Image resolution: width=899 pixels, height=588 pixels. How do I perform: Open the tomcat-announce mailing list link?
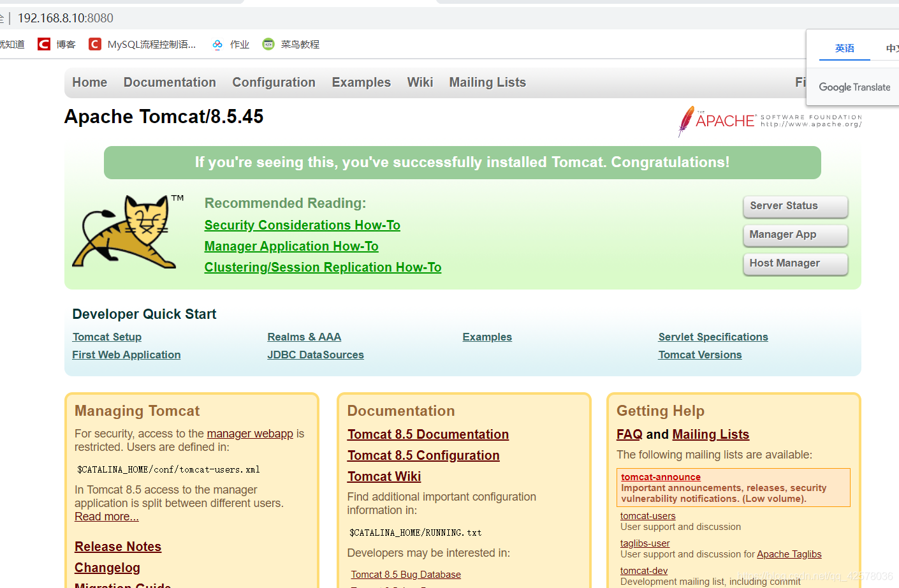coord(661,477)
